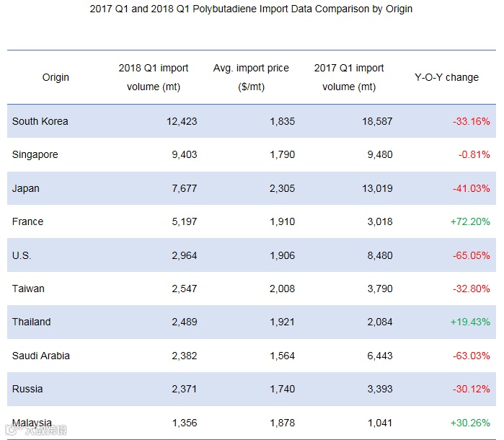Click South Korea's -33.16% change value
This screenshot has width=504, height=440.
[472, 121]
